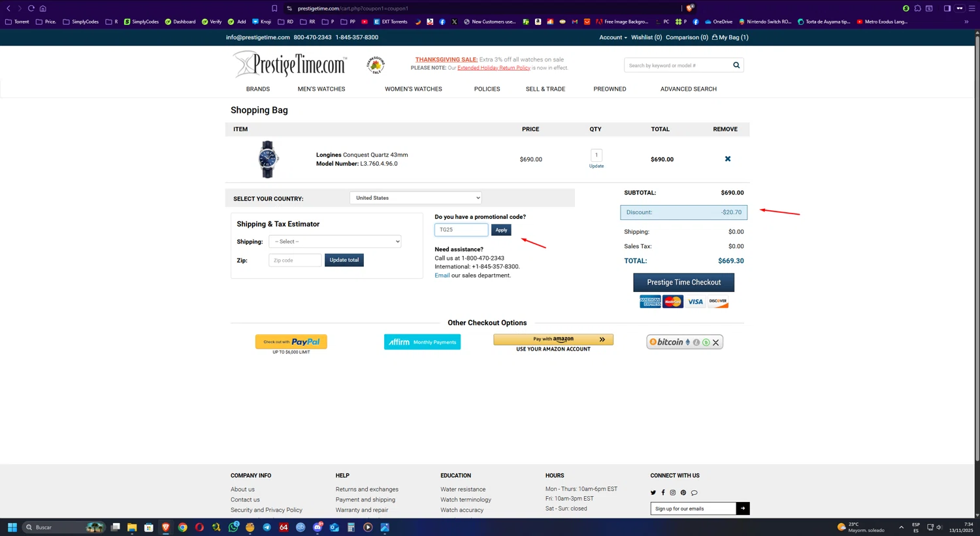Bookmark this page icon in address bar
The image size is (980, 536).
(x=274, y=8)
